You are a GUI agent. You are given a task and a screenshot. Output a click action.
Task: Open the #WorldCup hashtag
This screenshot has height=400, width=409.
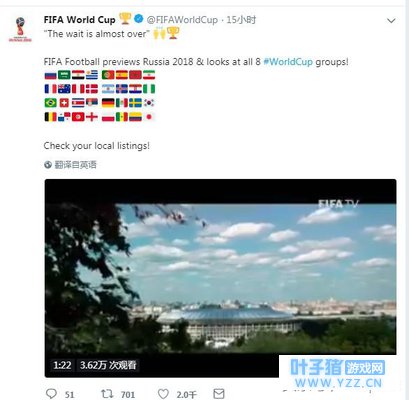click(288, 62)
